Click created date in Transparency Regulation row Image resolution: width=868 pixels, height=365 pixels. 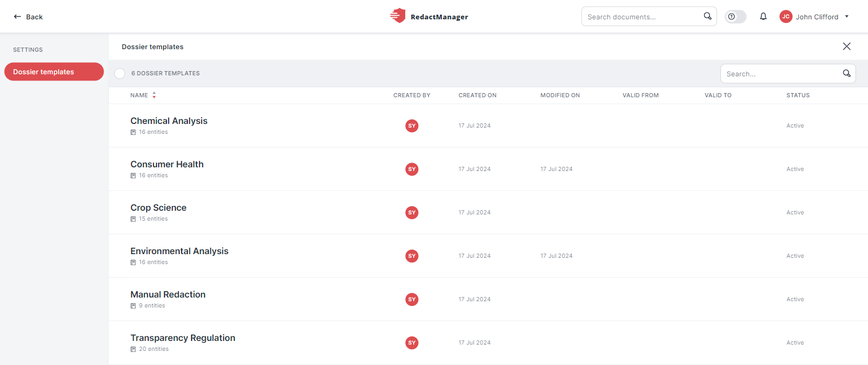tap(474, 343)
